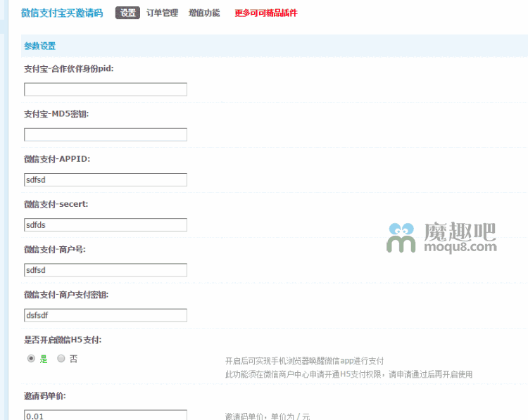Select 是 radio for 微信H5支付
This screenshot has width=528, height=420.
[x=31, y=359]
